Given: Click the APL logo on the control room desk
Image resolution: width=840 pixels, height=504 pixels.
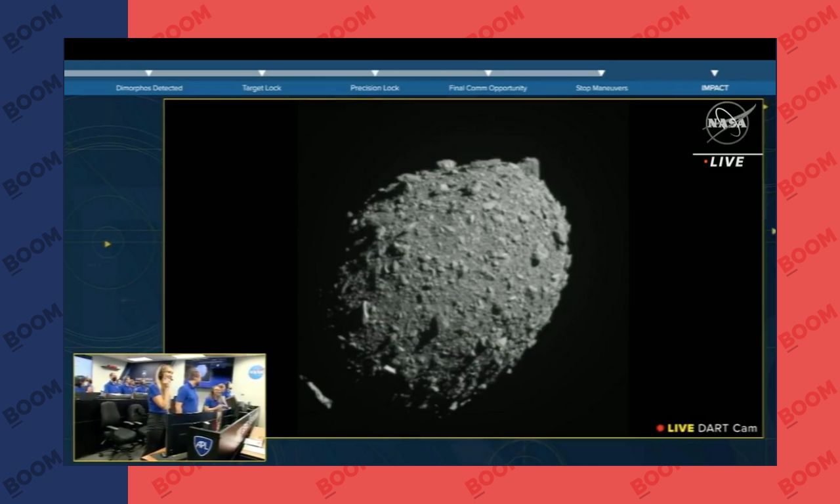Looking at the screenshot, I should [202, 446].
